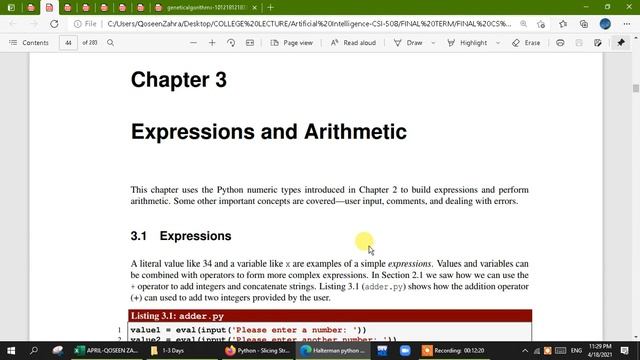Click the scrollbar up arrow
The image size is (640, 360).
click(x=636, y=38)
